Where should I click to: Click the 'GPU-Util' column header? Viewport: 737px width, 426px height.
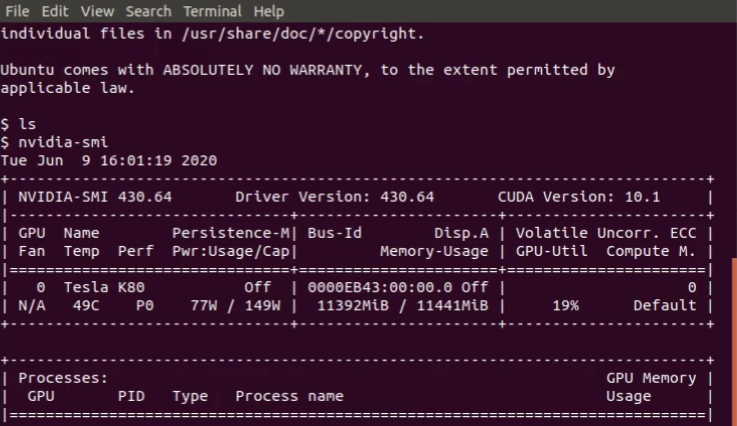point(552,251)
